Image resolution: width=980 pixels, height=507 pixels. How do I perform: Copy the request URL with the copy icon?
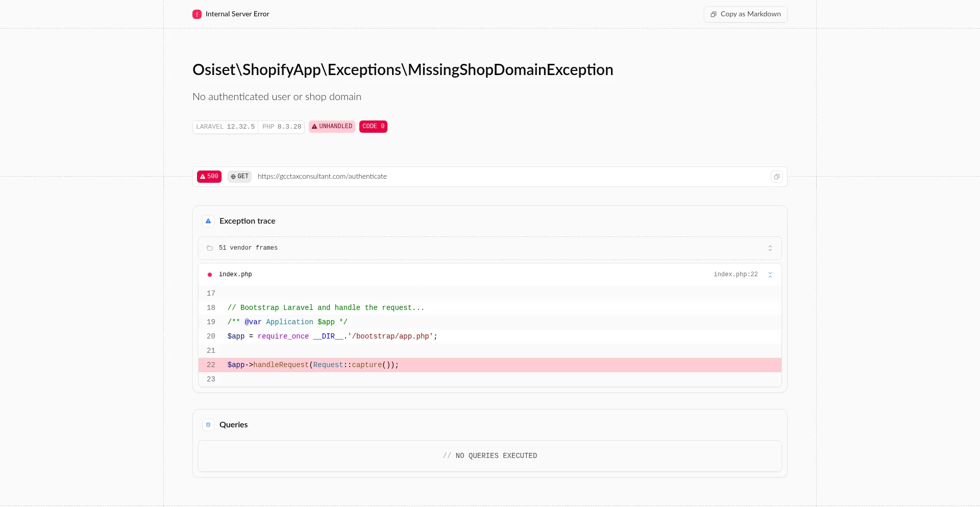(x=776, y=177)
